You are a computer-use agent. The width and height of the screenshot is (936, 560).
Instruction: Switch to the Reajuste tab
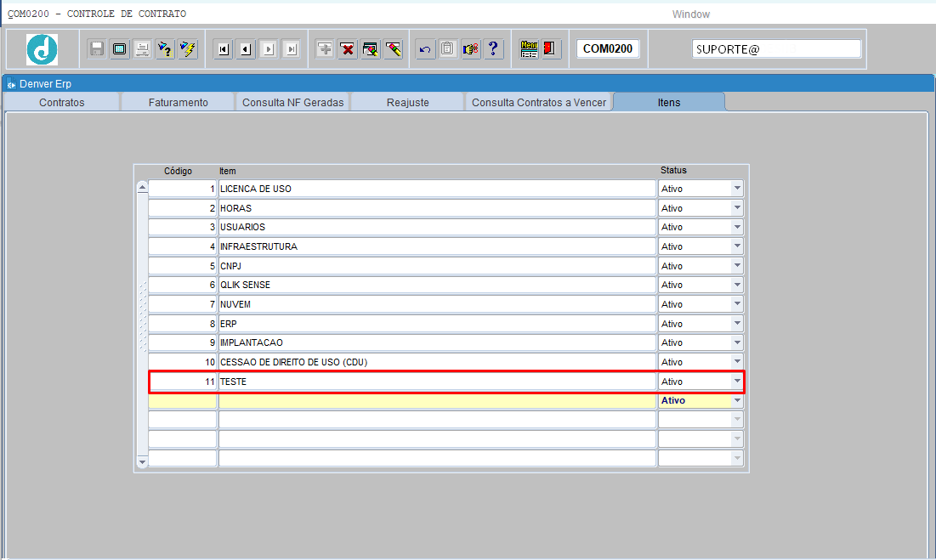tap(408, 103)
